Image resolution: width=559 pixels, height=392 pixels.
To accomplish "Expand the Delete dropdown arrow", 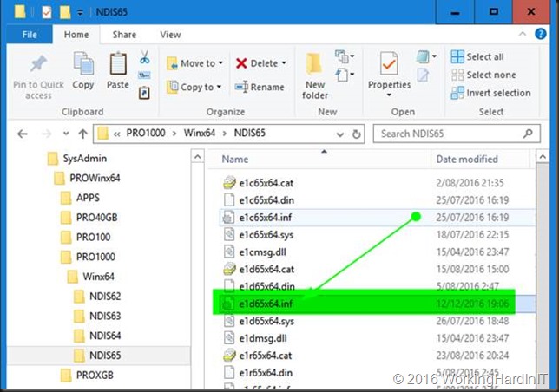I will (284, 63).
